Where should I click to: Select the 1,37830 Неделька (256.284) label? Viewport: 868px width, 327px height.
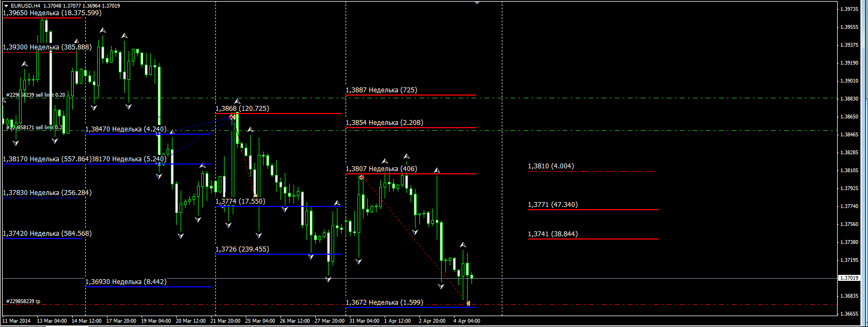(x=47, y=193)
